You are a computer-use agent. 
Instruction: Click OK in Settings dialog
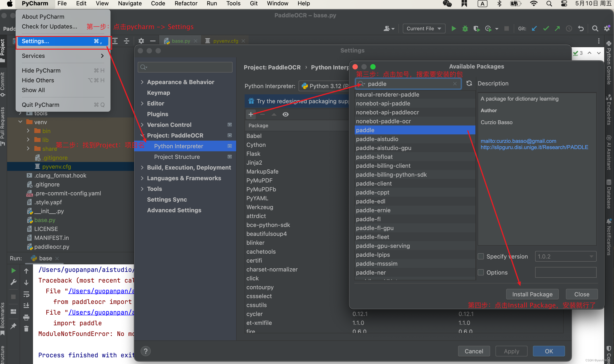(x=549, y=351)
